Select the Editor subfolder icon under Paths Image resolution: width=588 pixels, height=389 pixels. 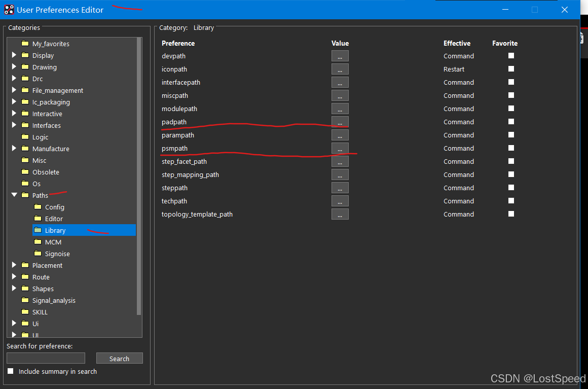[38, 218]
